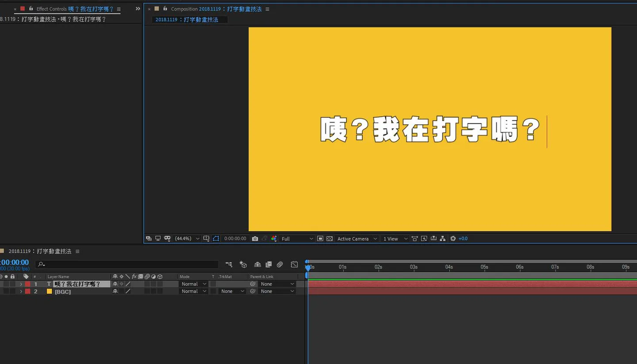Toggle the text layer's quality switch

[128, 284]
